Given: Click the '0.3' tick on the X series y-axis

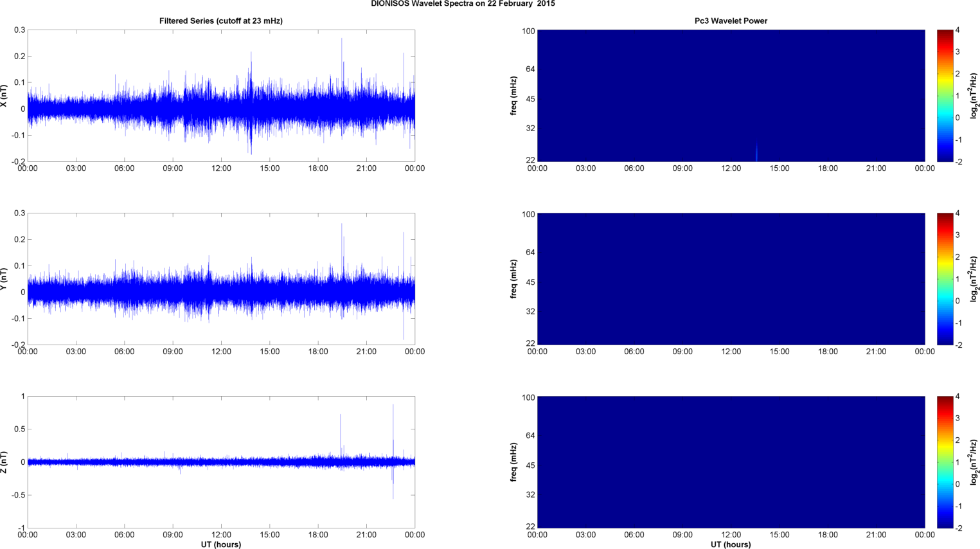Looking at the screenshot, I should point(20,30).
